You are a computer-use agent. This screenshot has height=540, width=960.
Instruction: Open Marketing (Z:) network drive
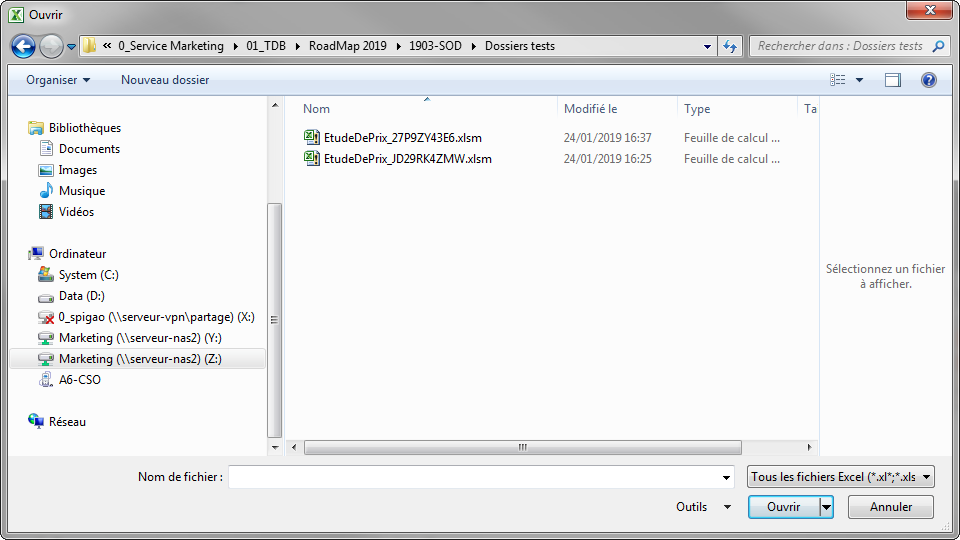(x=138, y=359)
